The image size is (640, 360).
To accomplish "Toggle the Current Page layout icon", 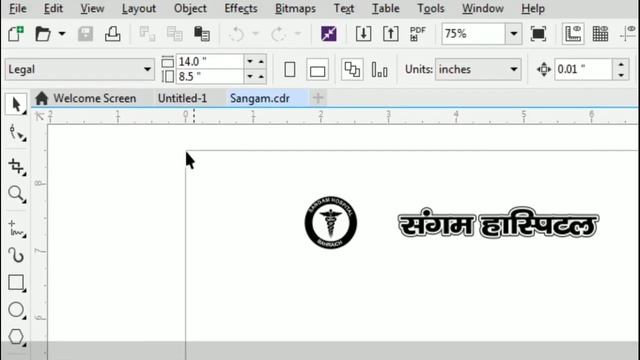I will point(380,69).
